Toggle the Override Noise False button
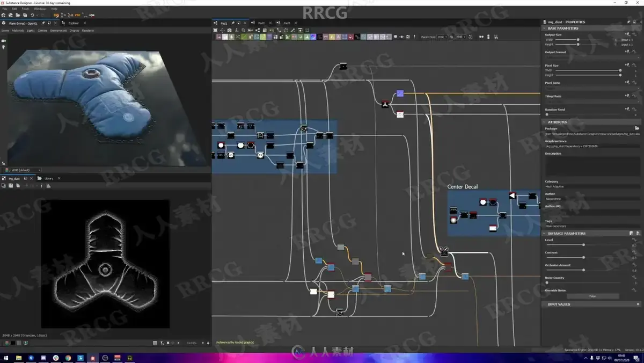Image resolution: width=644 pixels, height=363 pixels. [592, 296]
